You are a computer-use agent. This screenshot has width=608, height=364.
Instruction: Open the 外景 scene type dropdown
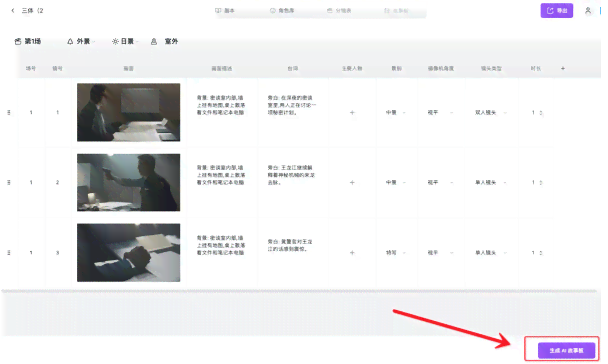81,42
